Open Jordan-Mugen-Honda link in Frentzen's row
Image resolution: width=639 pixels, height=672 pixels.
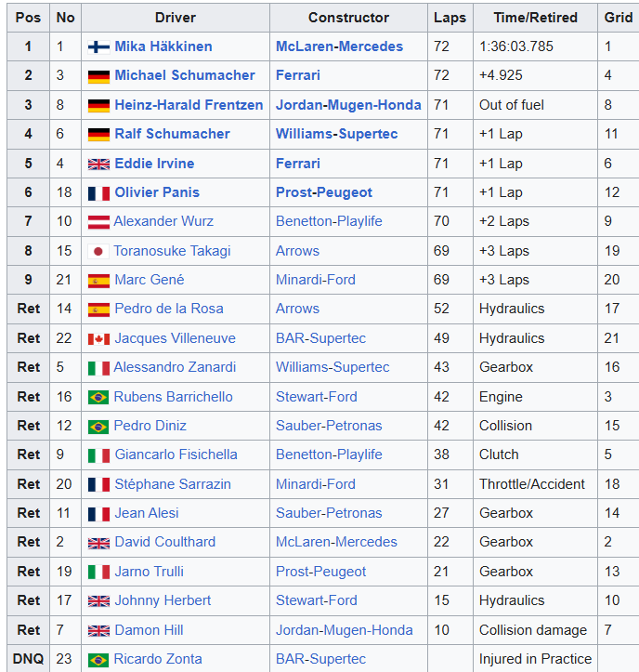click(348, 105)
